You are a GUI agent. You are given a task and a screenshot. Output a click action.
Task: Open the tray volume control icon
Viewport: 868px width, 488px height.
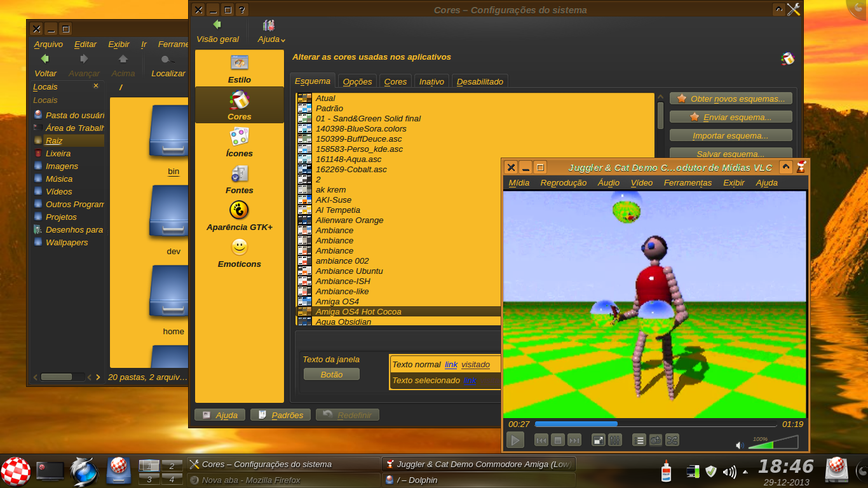point(729,471)
